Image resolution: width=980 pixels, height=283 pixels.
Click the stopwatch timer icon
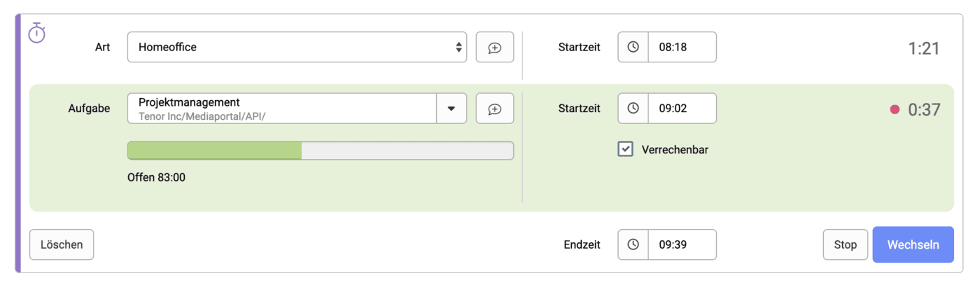(36, 32)
